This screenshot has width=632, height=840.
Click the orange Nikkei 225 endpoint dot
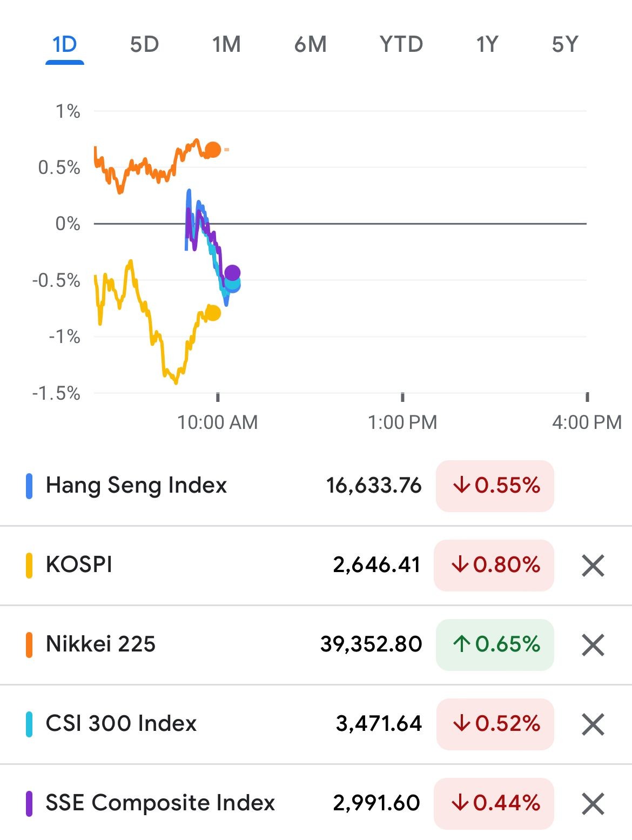click(x=213, y=150)
